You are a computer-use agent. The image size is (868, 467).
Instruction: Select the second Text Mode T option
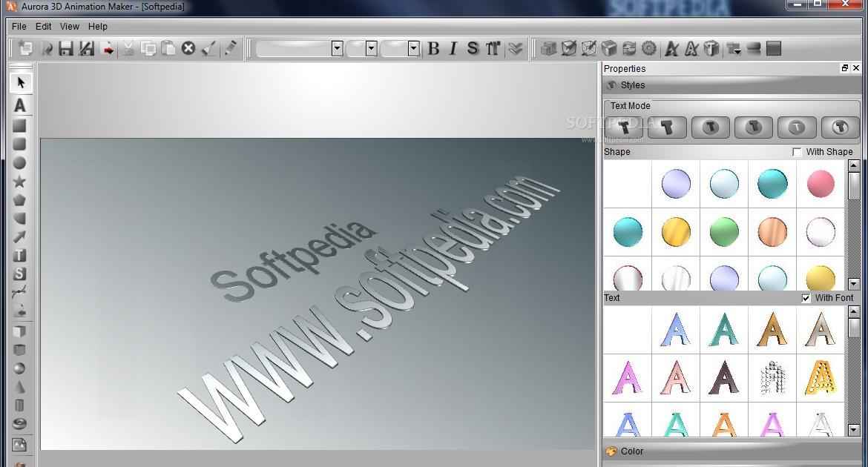667,127
